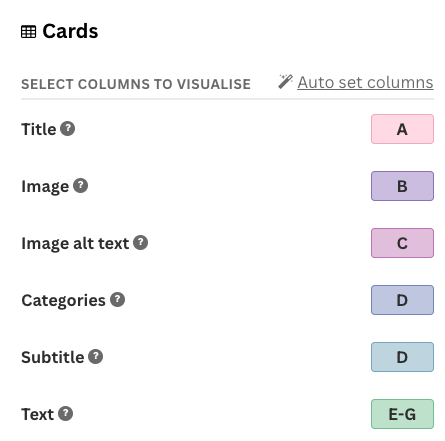Edit the Subtitle column field D
The image size is (445, 441).
click(402, 357)
